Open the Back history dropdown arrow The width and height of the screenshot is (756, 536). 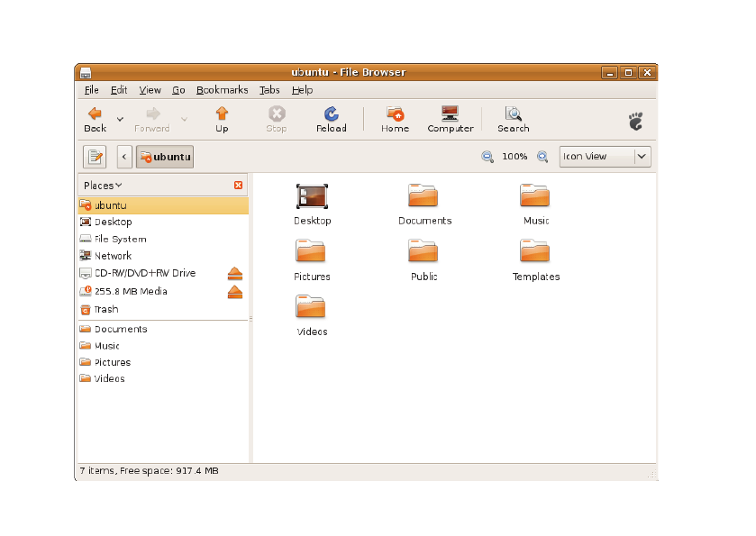pos(120,119)
